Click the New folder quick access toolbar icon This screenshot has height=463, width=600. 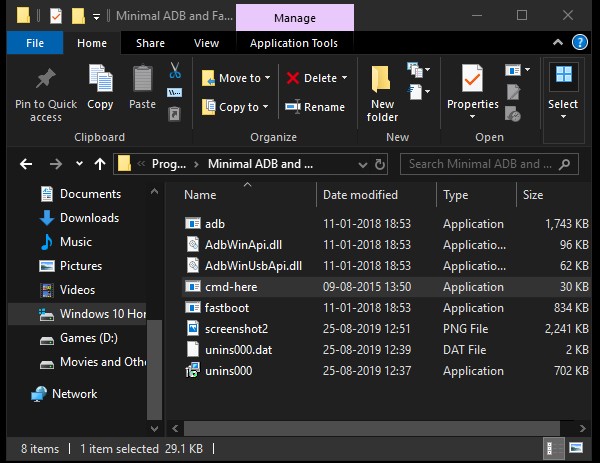pyautogui.click(x=78, y=16)
